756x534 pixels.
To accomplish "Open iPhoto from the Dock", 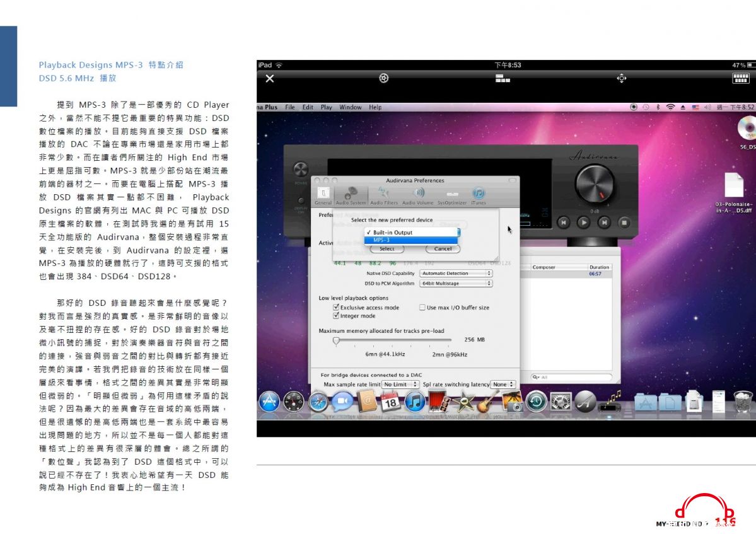I will tap(512, 402).
